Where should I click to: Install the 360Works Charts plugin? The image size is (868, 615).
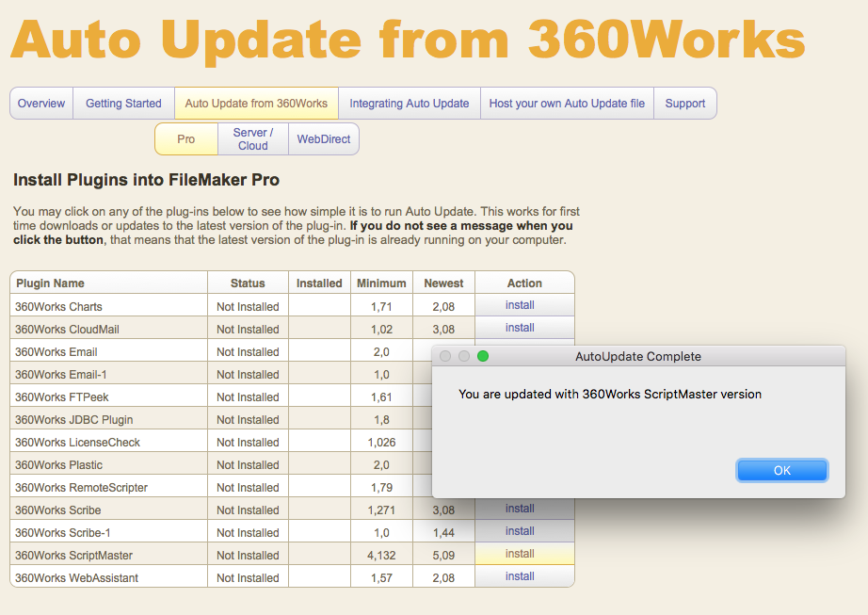point(520,305)
